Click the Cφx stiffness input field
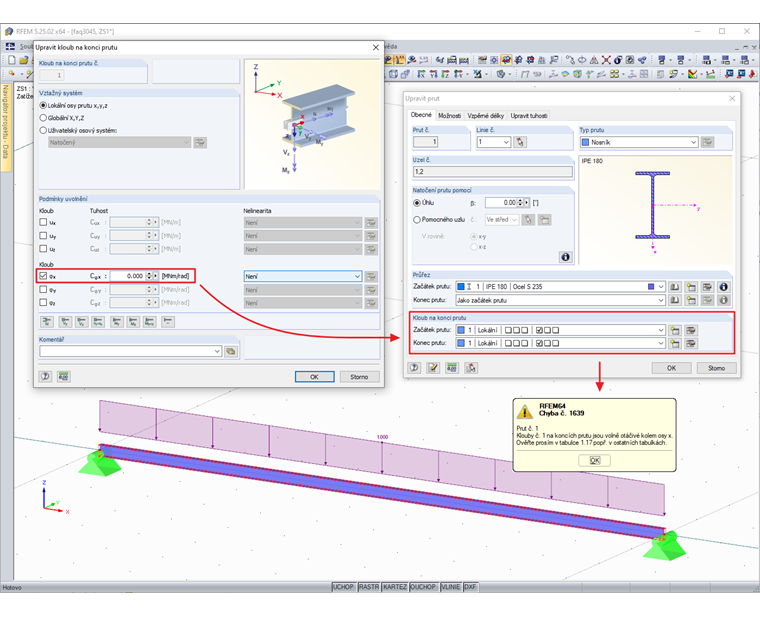Image resolution: width=760 pixels, height=617 pixels. 127,276
